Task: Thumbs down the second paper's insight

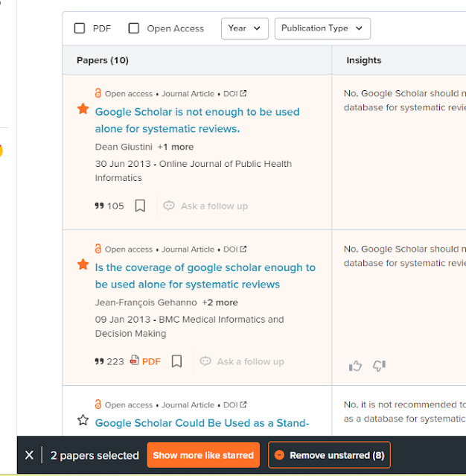Action: pyautogui.click(x=379, y=366)
